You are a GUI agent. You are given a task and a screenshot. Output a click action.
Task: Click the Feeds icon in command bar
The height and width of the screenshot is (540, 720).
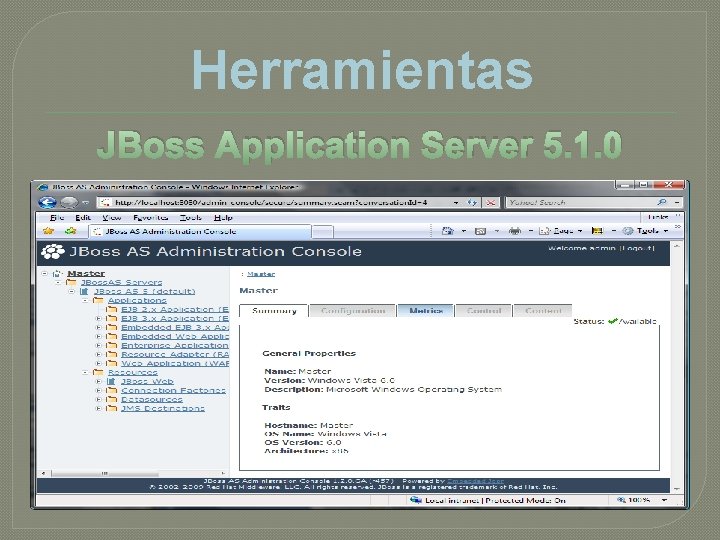(480, 231)
